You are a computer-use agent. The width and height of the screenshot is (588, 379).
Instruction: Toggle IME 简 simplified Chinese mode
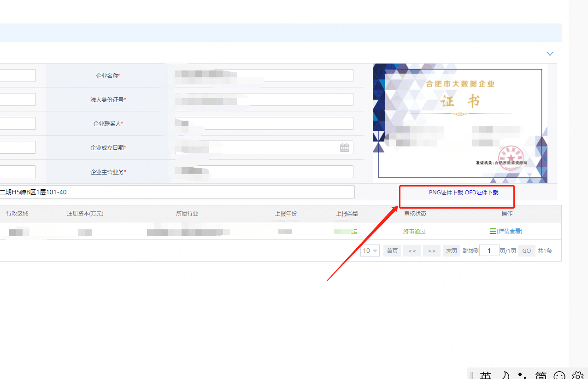coord(541,376)
